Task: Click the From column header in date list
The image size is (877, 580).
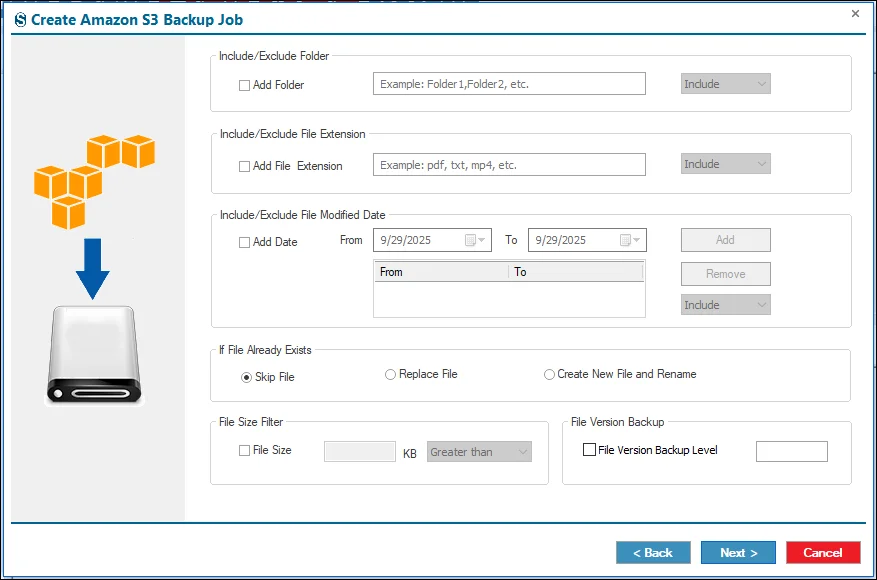Action: (441, 272)
